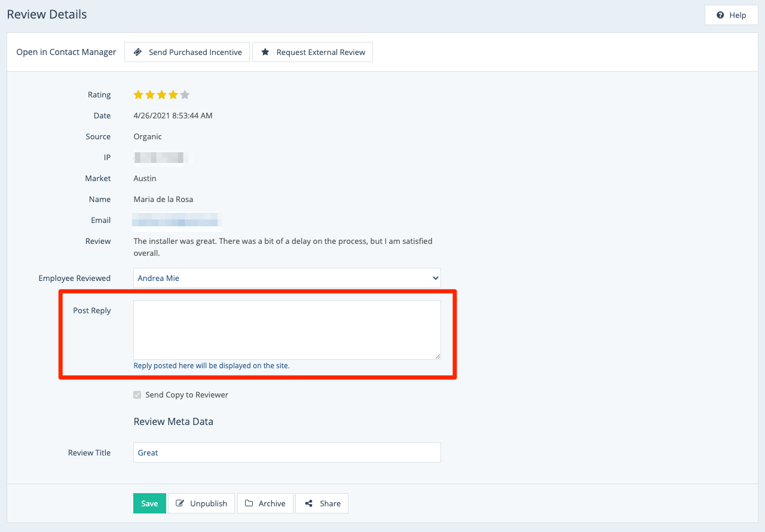Select the third gold rating star
Viewport: 765px width, 532px height.
click(x=161, y=94)
